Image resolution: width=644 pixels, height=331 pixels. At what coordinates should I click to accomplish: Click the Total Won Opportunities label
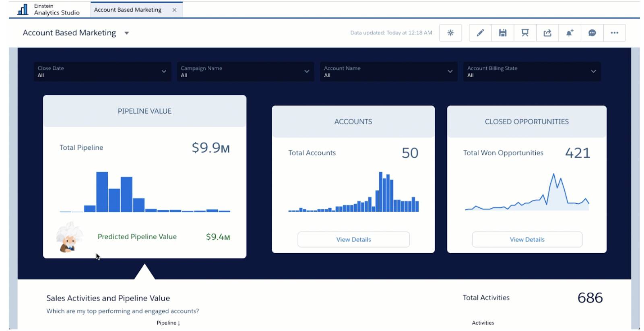click(x=503, y=153)
